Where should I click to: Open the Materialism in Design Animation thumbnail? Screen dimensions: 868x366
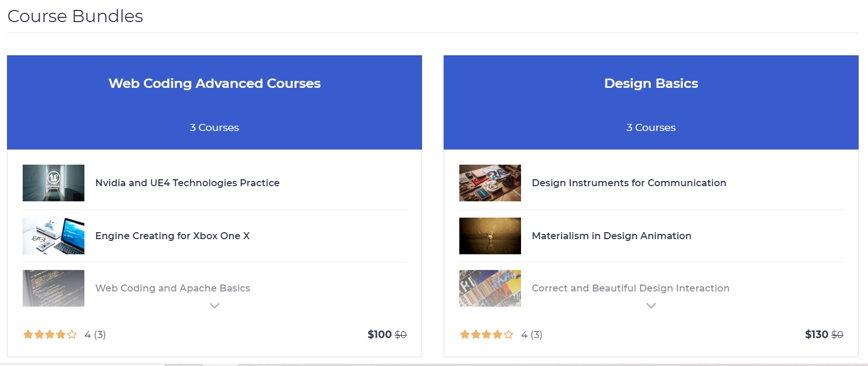[x=490, y=236]
